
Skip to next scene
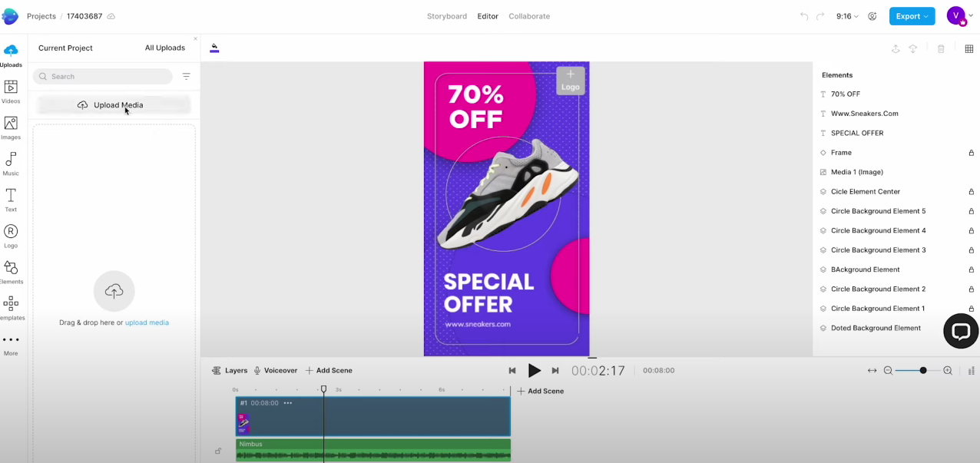555,371
